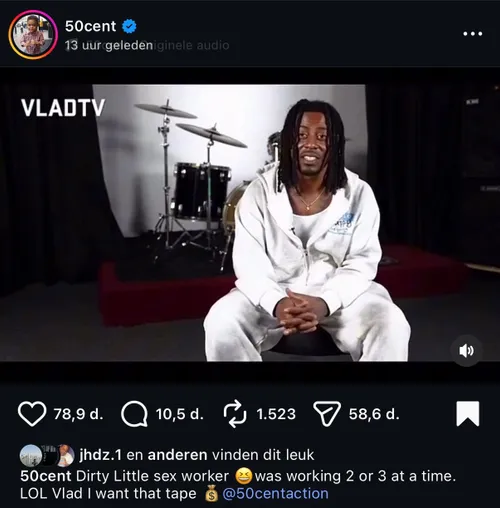Like the post with the heart icon

click(32, 414)
